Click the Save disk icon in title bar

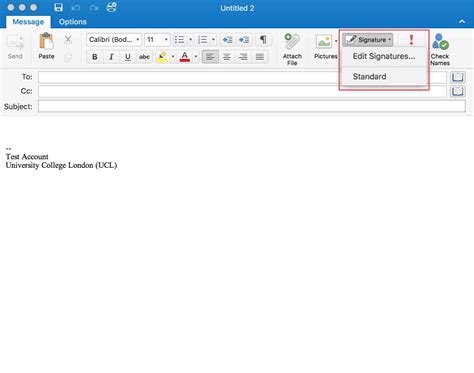(58, 7)
